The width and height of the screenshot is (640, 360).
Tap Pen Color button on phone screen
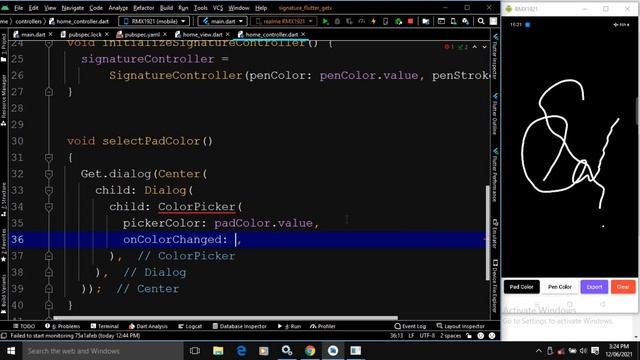click(560, 287)
